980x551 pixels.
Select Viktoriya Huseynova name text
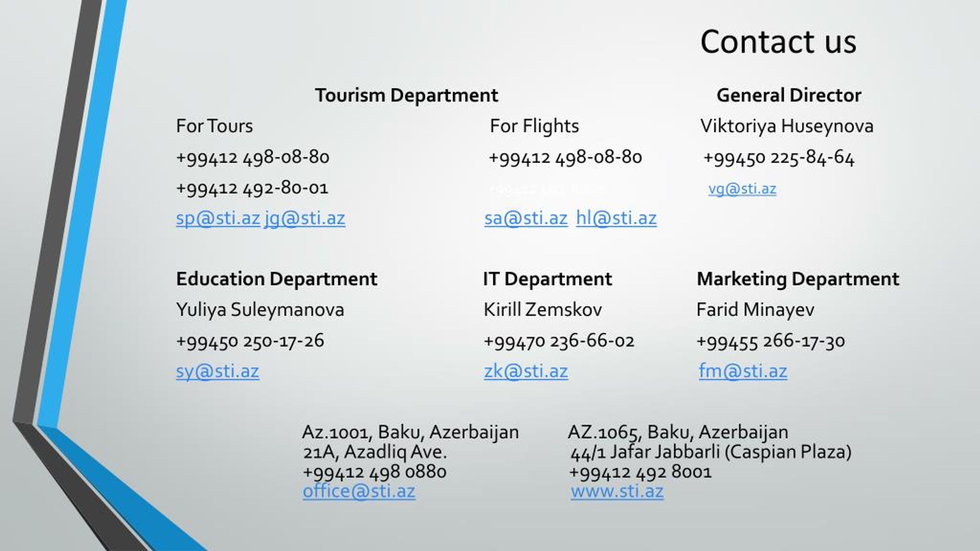pos(787,126)
